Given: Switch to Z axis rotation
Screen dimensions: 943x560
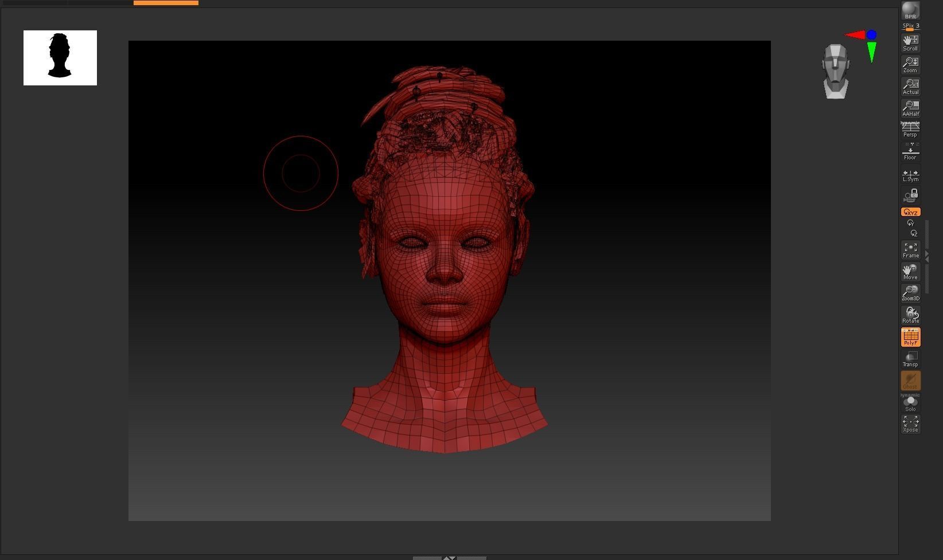Looking at the screenshot, I should point(914,233).
